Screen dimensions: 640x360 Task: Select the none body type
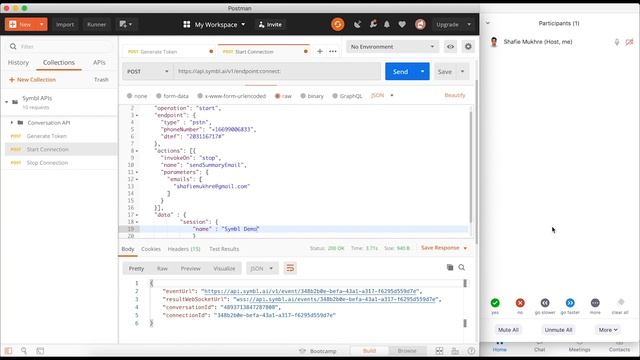[x=129, y=96]
